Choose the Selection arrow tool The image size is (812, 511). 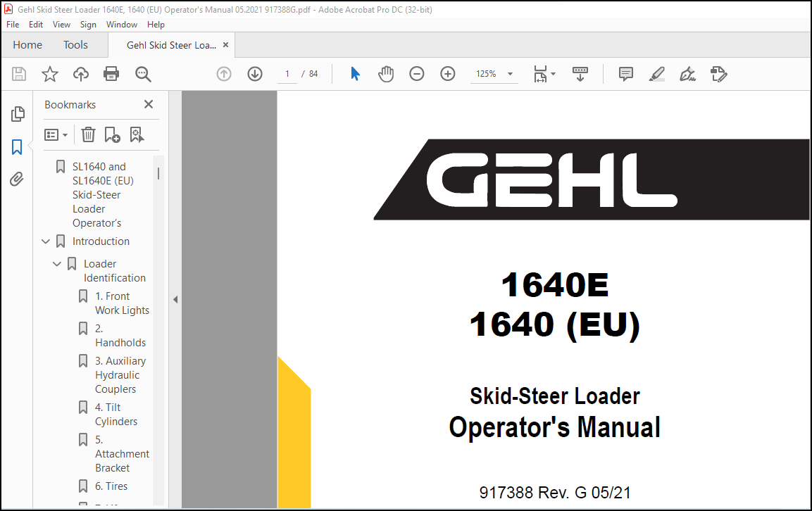click(355, 74)
